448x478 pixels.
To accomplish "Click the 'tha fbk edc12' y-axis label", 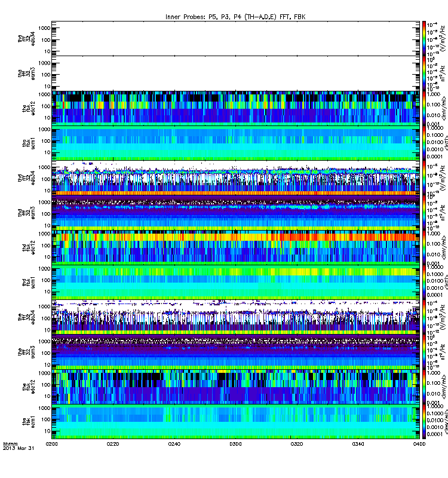I will point(29,108).
